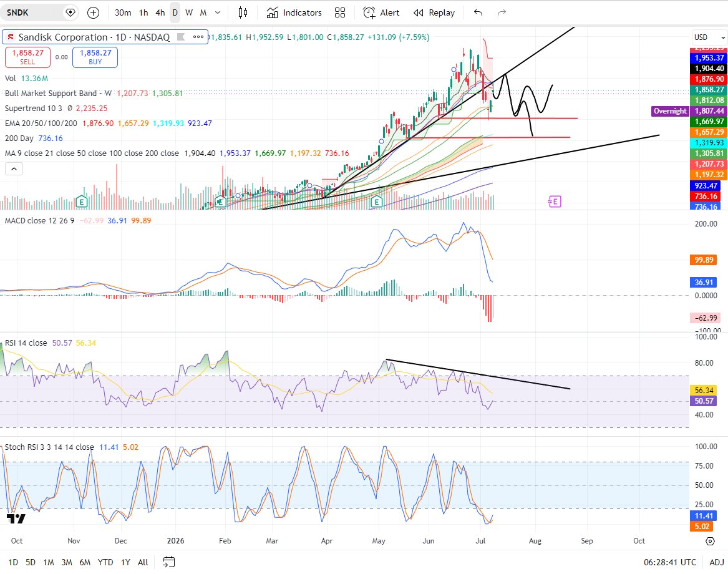Click the 1,904.40 black price label
Viewport: 728px width, 574px height.
[x=709, y=68]
